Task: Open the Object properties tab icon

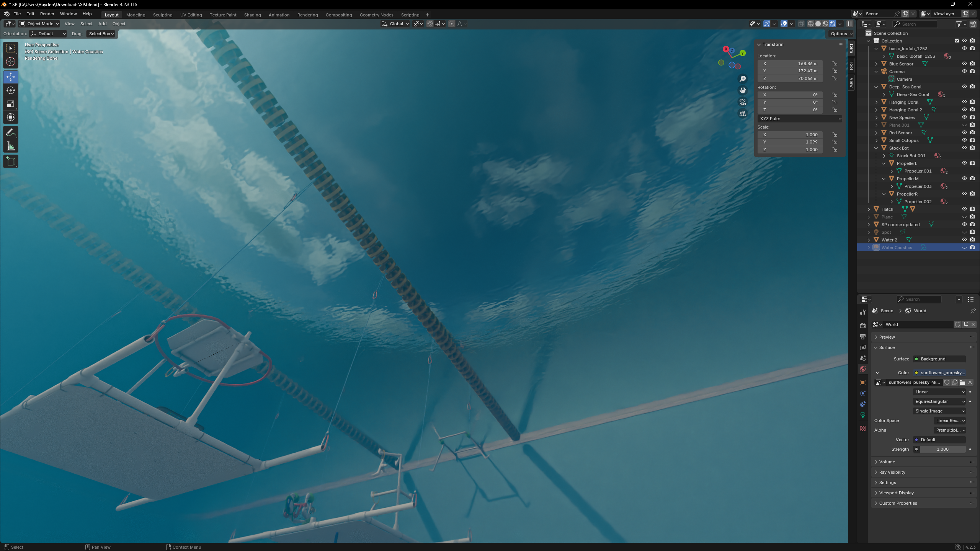Action: 863,383
